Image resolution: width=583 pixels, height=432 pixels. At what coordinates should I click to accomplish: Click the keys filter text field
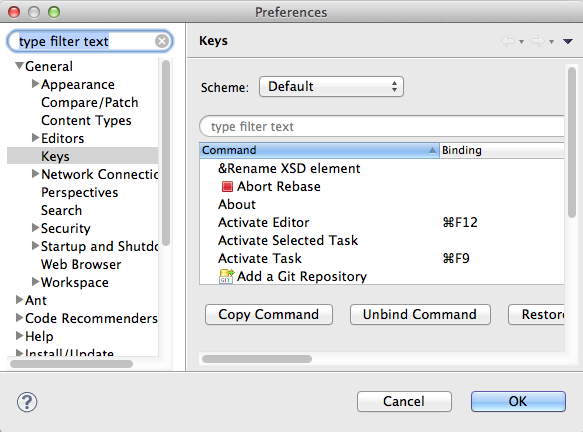(x=382, y=126)
